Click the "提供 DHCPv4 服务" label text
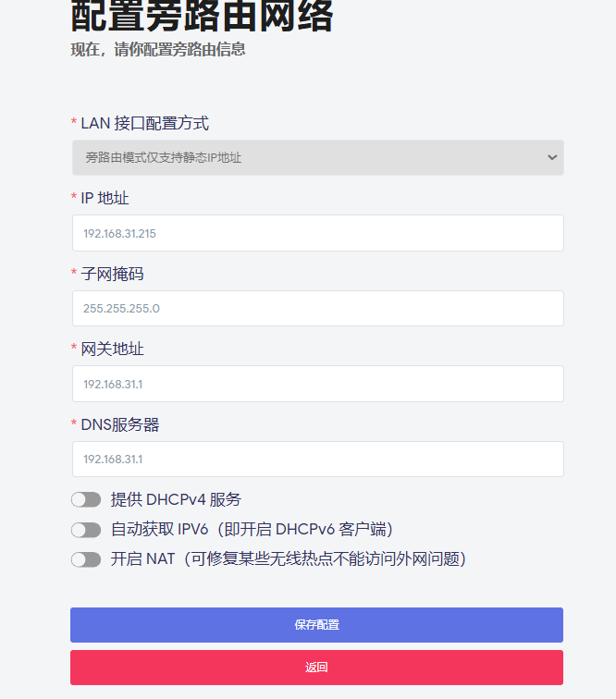The height and width of the screenshot is (699, 616). tap(176, 499)
